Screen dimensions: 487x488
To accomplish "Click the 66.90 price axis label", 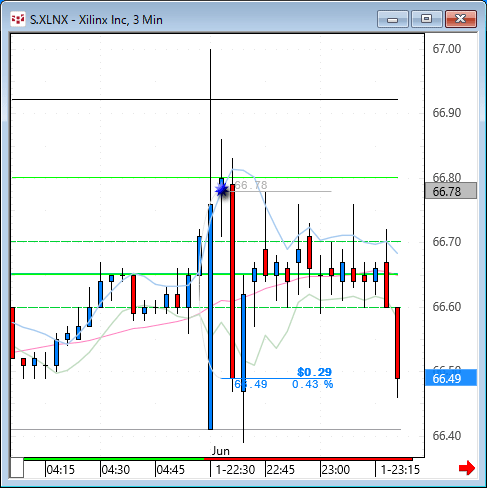I will coord(447,113).
